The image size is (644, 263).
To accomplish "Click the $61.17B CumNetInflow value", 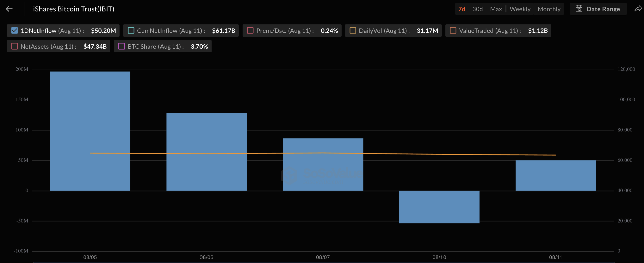I will pyautogui.click(x=223, y=31).
